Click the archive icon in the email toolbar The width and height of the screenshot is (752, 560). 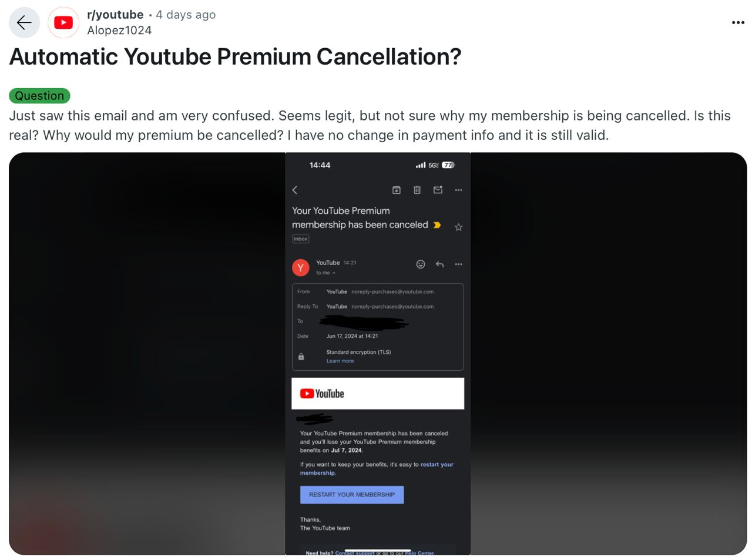pos(397,190)
